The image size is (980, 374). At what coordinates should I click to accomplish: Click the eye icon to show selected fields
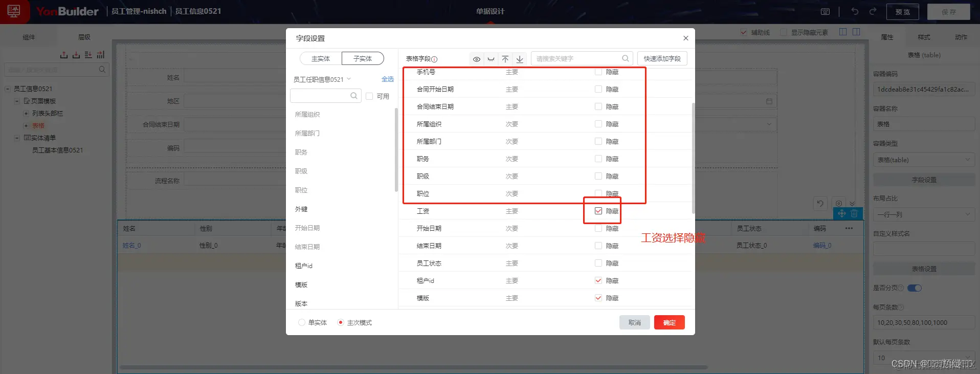[476, 59]
